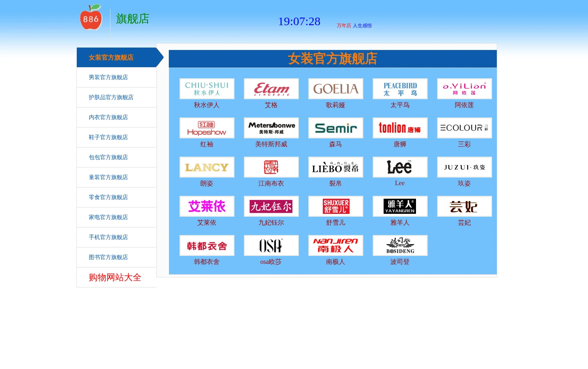Open the 万年历 link
Screen dimensions: 588x369
tap(344, 26)
